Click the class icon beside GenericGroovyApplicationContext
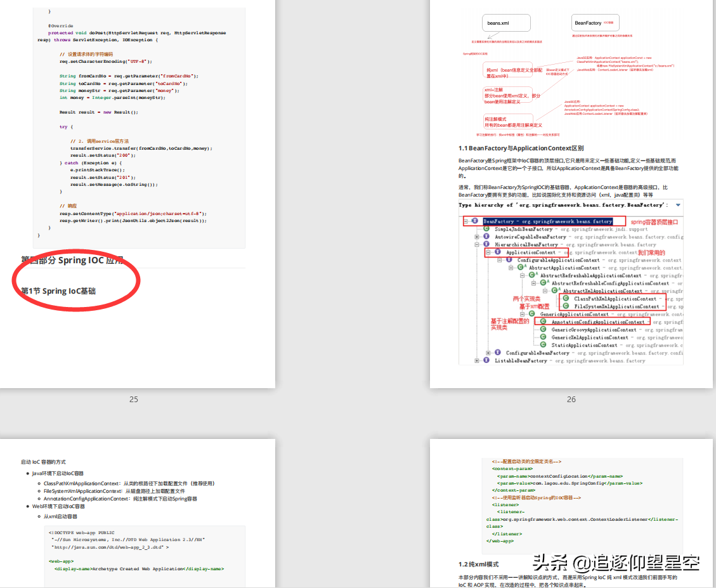The height and width of the screenshot is (588, 716). click(543, 329)
